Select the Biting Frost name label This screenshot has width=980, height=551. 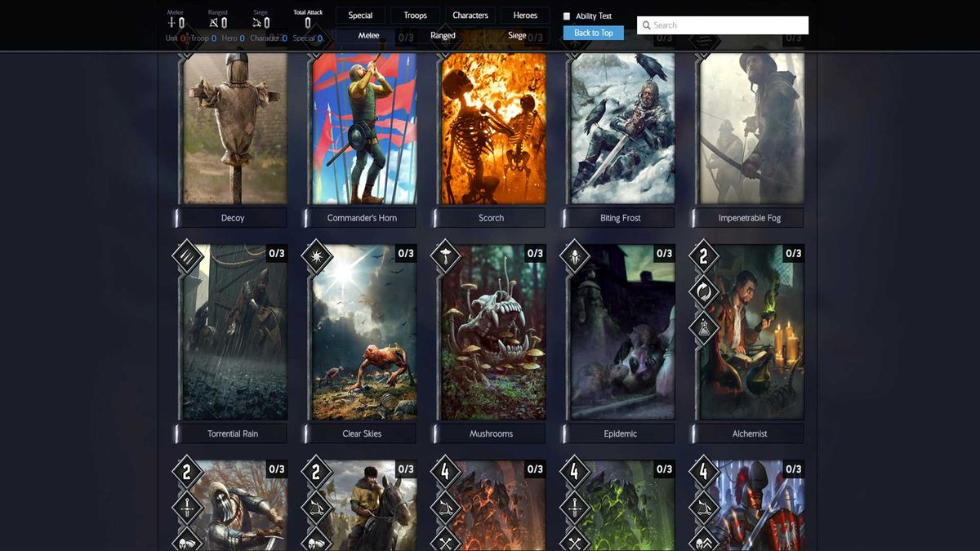coord(620,218)
